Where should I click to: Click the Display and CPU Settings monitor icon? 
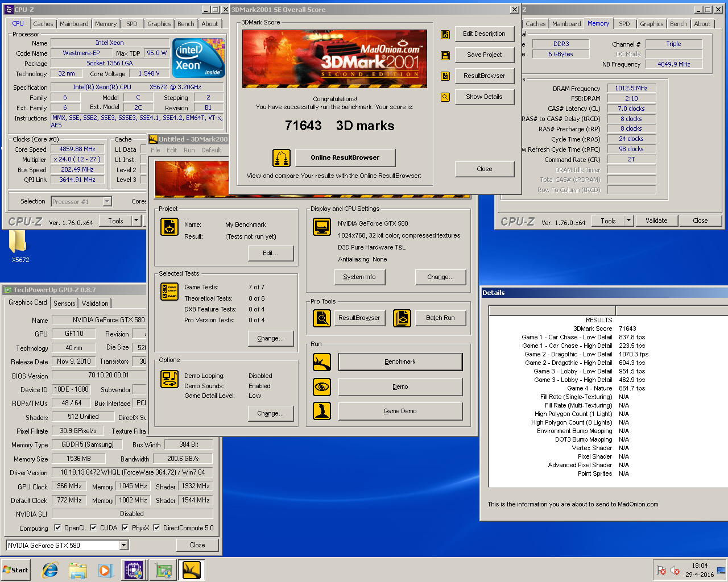(322, 227)
